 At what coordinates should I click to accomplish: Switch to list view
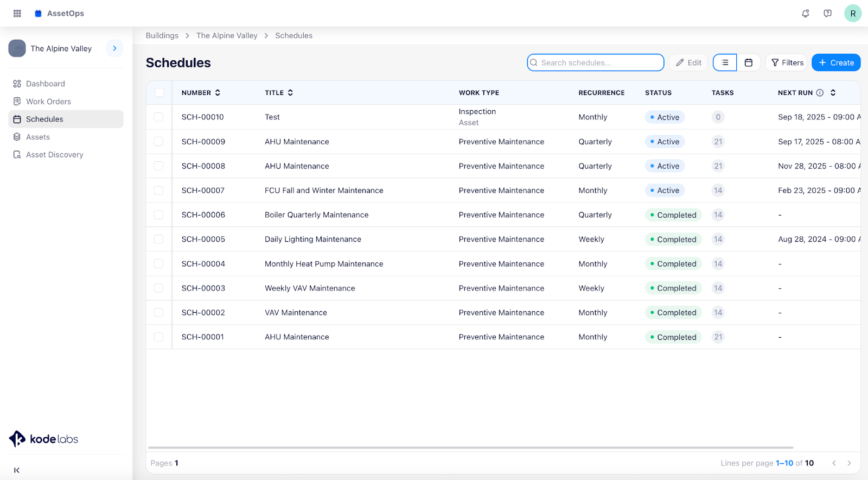725,62
